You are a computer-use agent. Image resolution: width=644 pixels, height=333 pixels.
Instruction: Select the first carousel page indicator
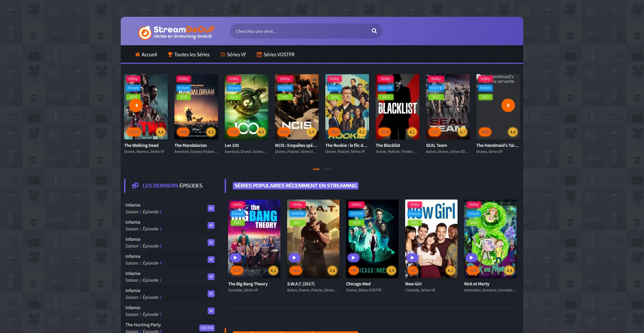pos(316,169)
